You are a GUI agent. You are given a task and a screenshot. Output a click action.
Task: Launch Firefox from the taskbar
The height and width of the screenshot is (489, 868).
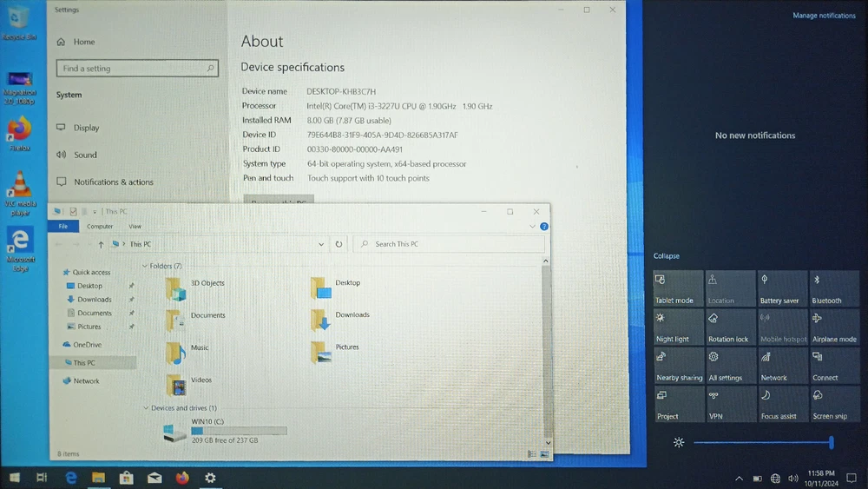pyautogui.click(x=182, y=478)
